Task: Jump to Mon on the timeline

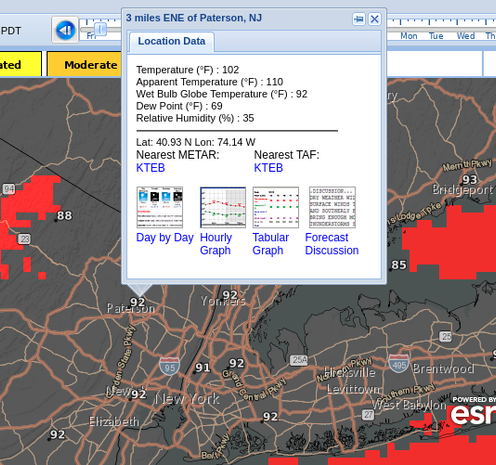Action: click(409, 36)
